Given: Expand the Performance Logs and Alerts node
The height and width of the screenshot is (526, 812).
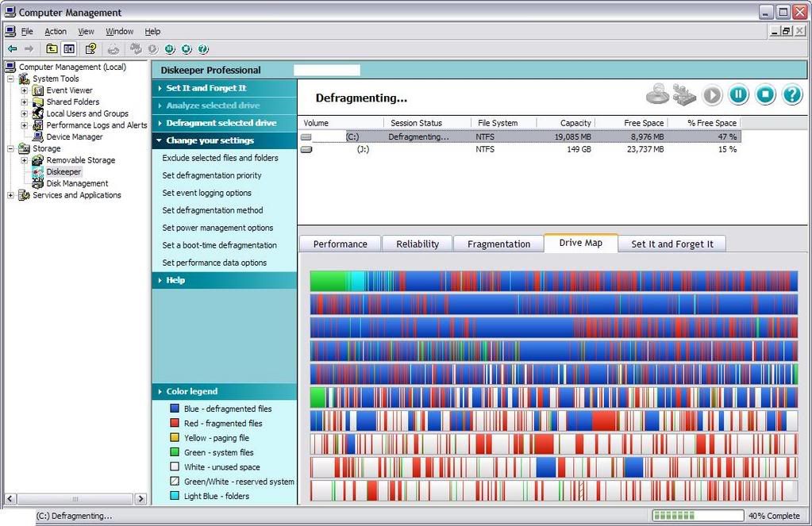Looking at the screenshot, I should pos(24,125).
